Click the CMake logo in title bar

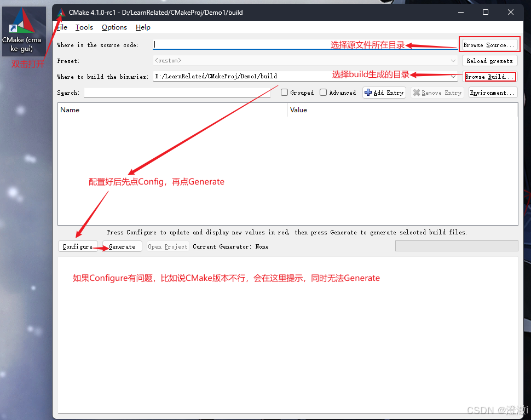(61, 13)
